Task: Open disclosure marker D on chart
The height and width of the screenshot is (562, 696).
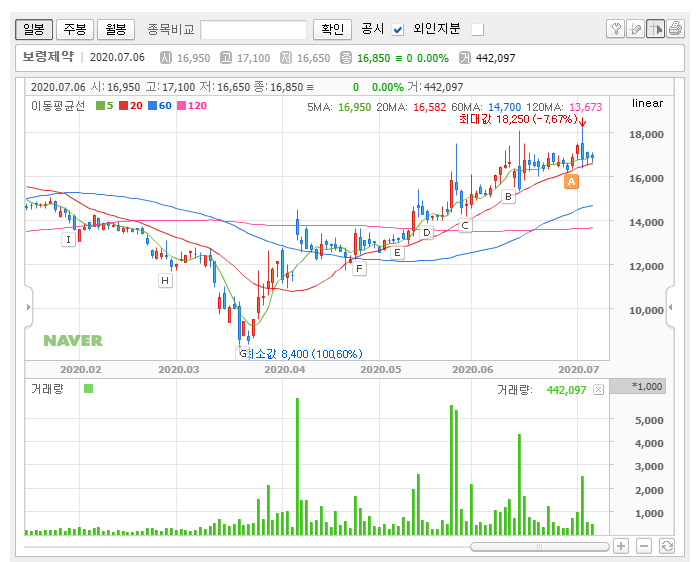Action: tap(427, 233)
